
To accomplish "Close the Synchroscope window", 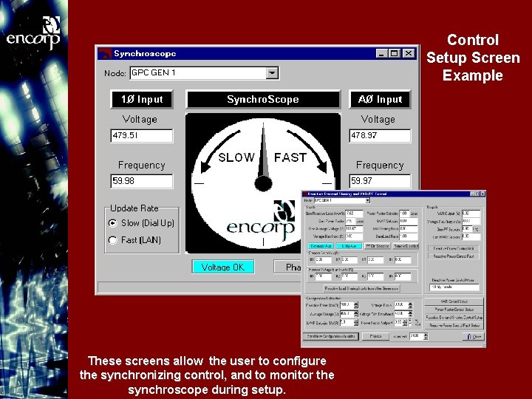I will pyautogui.click(x=409, y=54).
